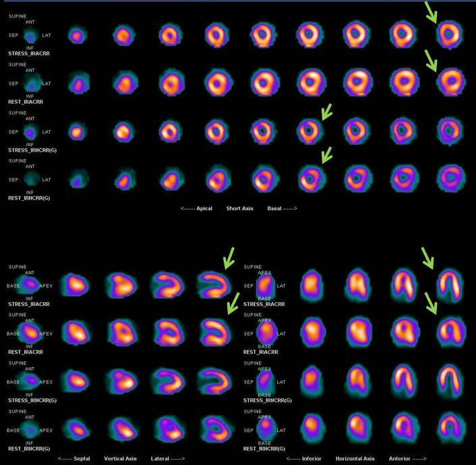
Task: Select the short-axis REST_IRACRR row label
Action: tap(26, 102)
